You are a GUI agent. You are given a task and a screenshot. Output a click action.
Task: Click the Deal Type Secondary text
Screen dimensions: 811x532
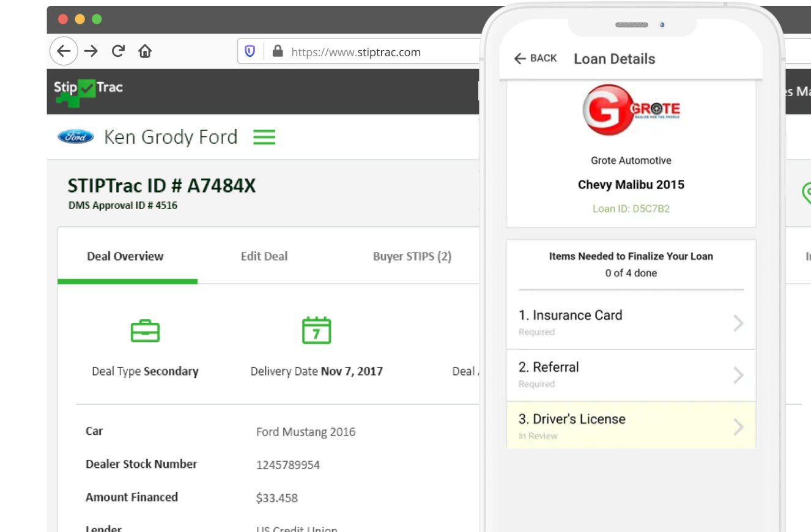click(145, 371)
